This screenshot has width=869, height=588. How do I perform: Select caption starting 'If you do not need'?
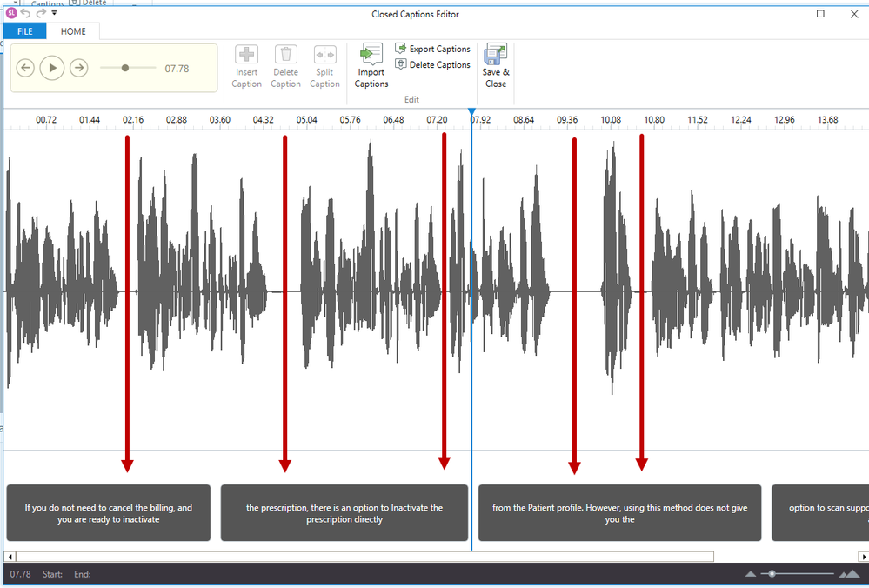pos(109,513)
